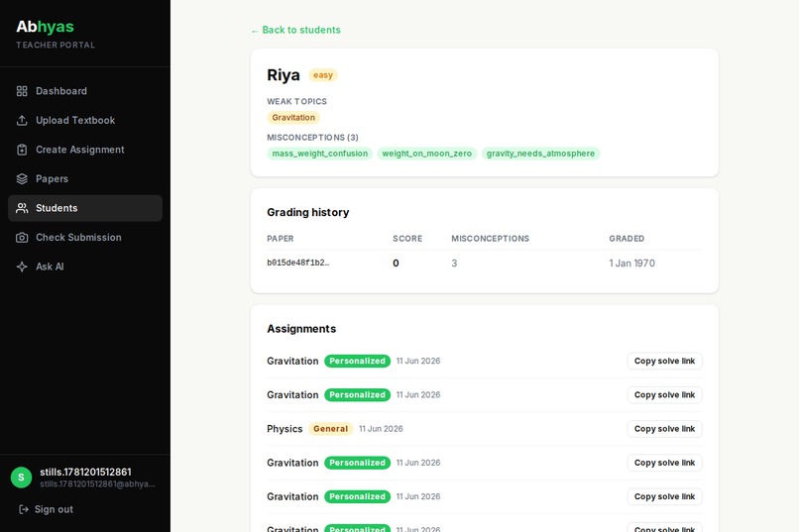The width and height of the screenshot is (799, 532).
Task: Click the Create Assignment clipboard icon
Action: pos(22,150)
